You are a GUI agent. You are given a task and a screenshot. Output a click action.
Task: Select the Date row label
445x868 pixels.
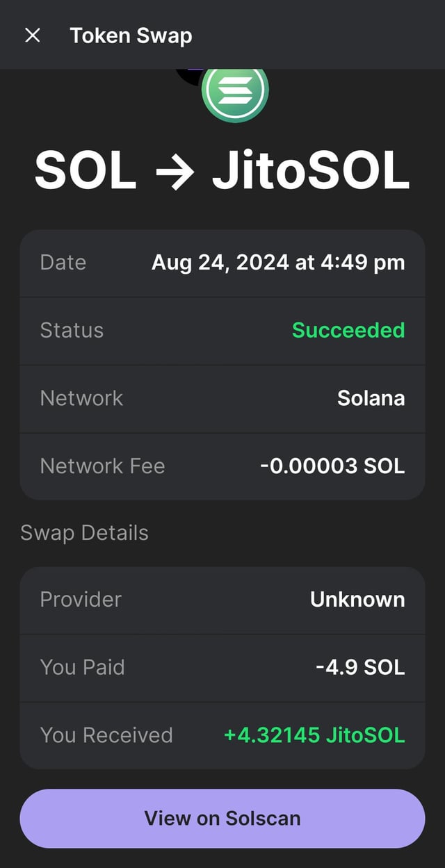tap(63, 263)
